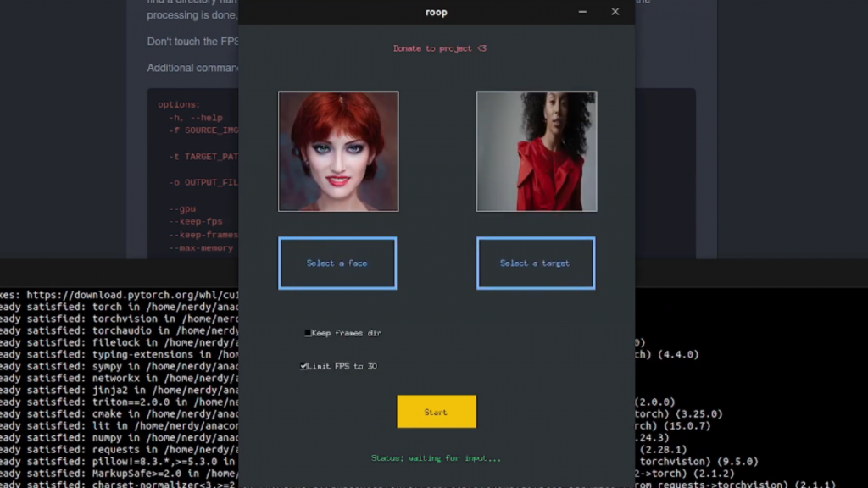Image resolution: width=868 pixels, height=488 pixels.
Task: Click the status text waiting for input
Action: click(x=436, y=458)
